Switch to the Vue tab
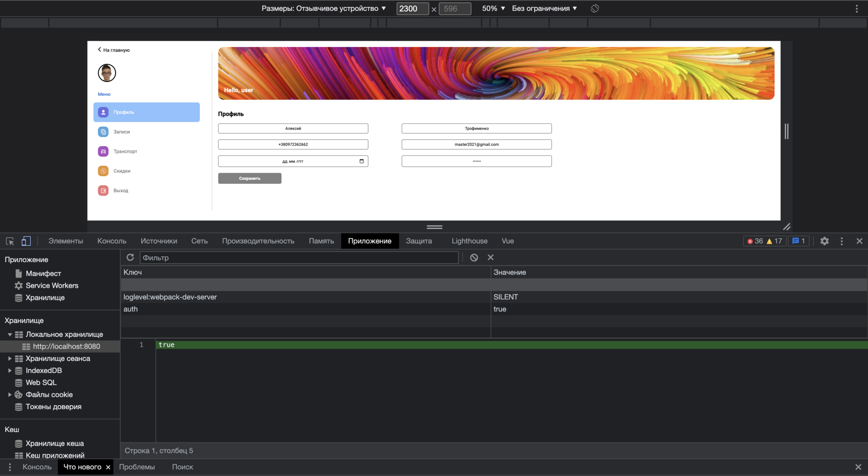The width and height of the screenshot is (868, 476). tap(508, 241)
